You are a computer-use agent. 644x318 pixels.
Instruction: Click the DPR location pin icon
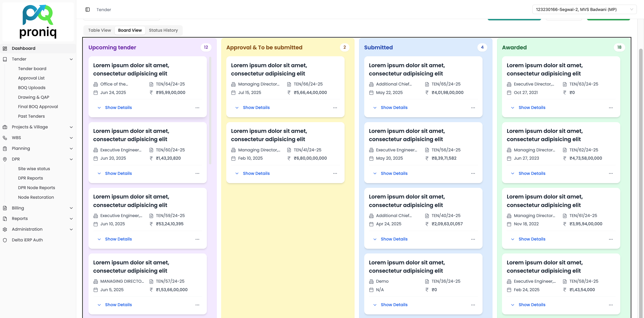[5, 159]
